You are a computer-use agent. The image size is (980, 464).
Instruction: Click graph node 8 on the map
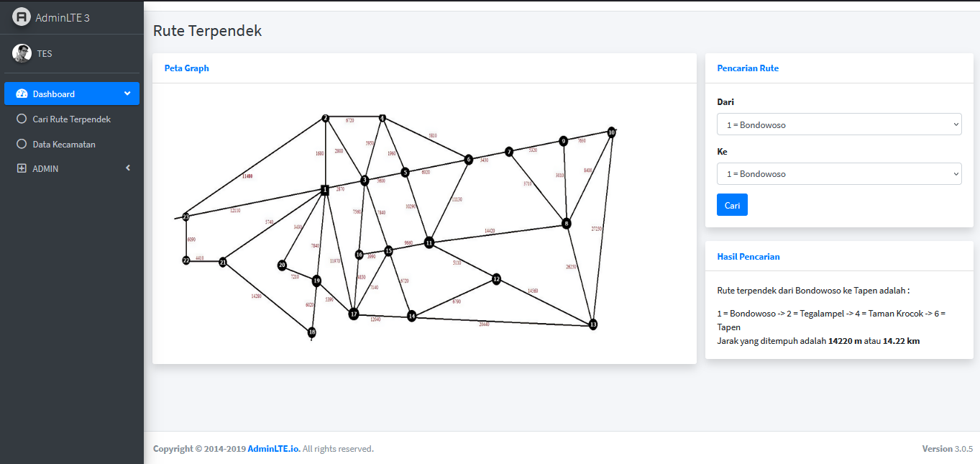(567, 224)
